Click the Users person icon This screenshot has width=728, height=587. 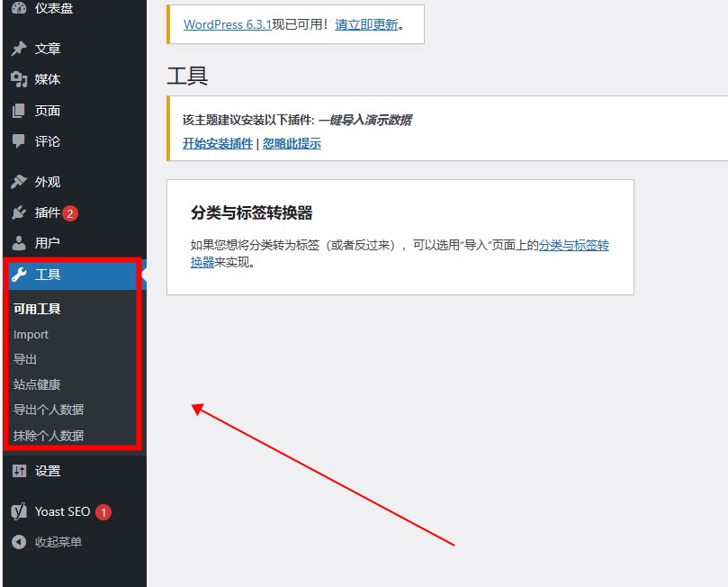point(19,243)
